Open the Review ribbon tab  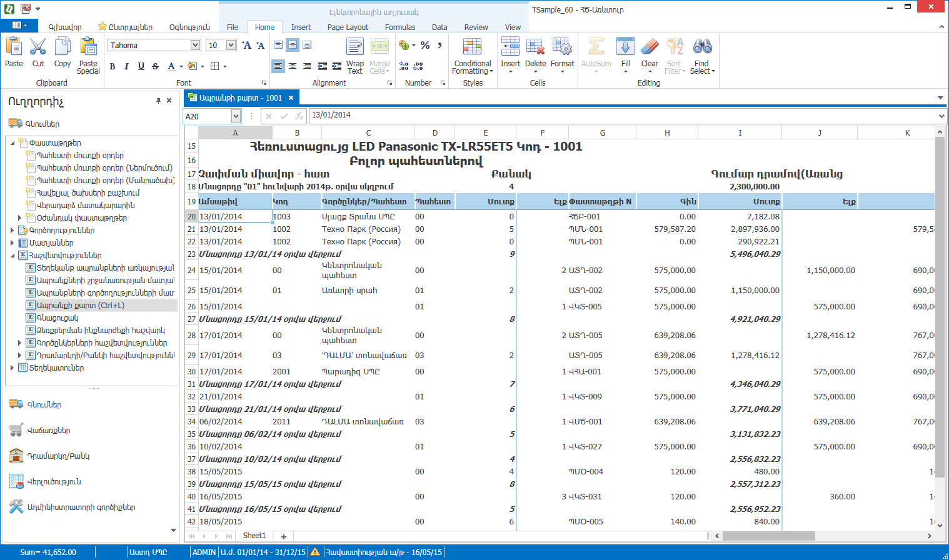[476, 27]
